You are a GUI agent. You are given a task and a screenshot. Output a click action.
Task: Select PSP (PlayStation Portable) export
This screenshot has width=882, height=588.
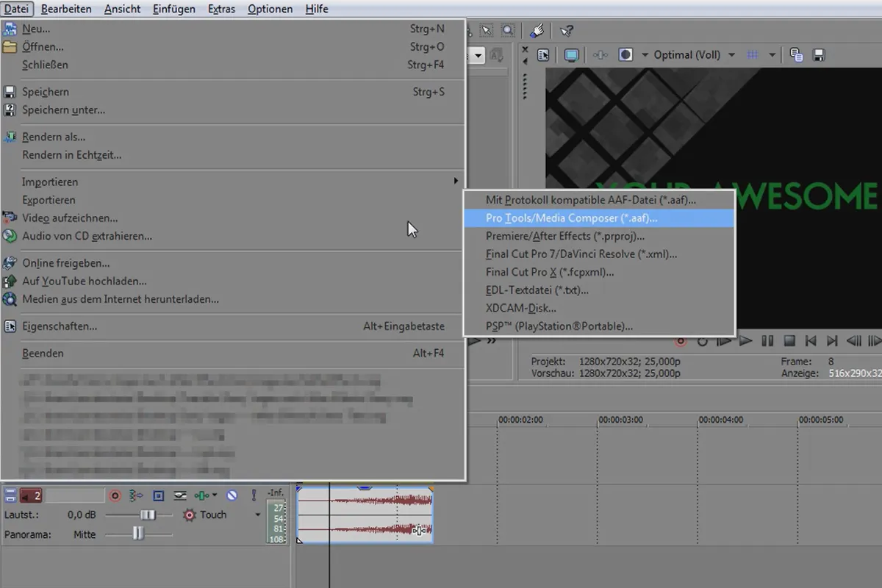pos(599,326)
